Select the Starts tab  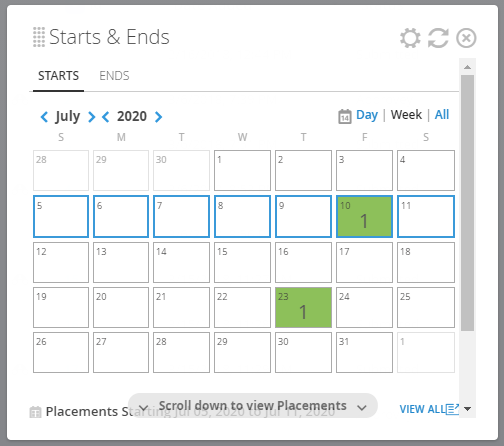pyautogui.click(x=58, y=76)
